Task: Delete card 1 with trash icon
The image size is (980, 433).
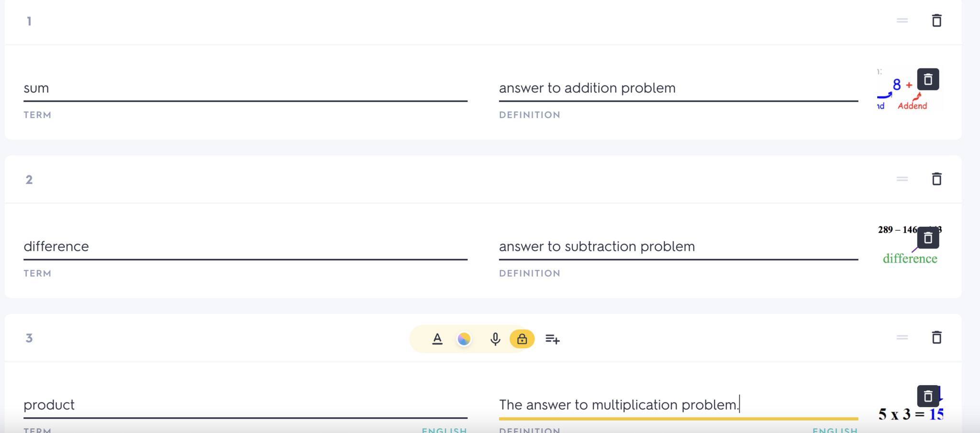Action: 936,21
